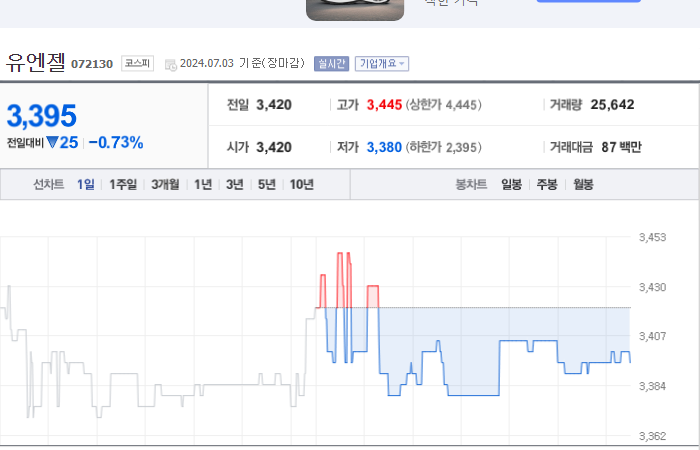Select the 1주일 line chart tab

(x=123, y=184)
